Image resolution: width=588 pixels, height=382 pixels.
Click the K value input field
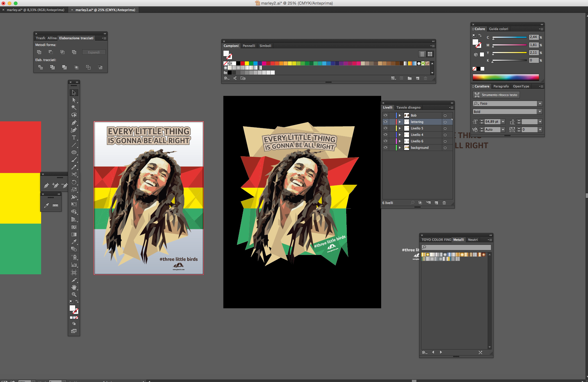pyautogui.click(x=534, y=60)
